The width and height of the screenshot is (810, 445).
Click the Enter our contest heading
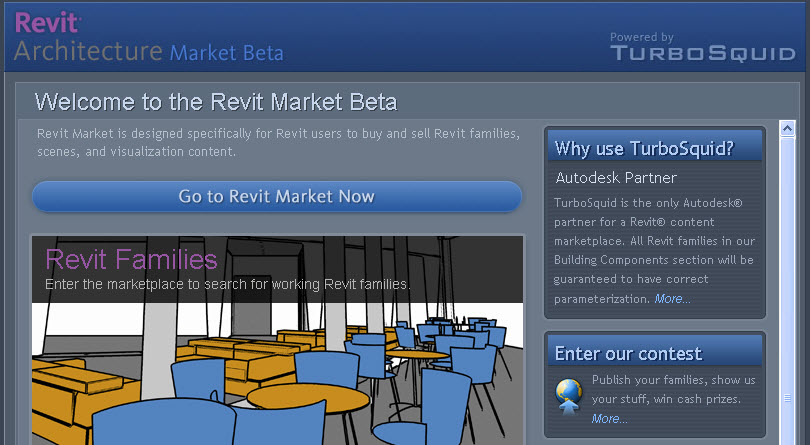[628, 354]
